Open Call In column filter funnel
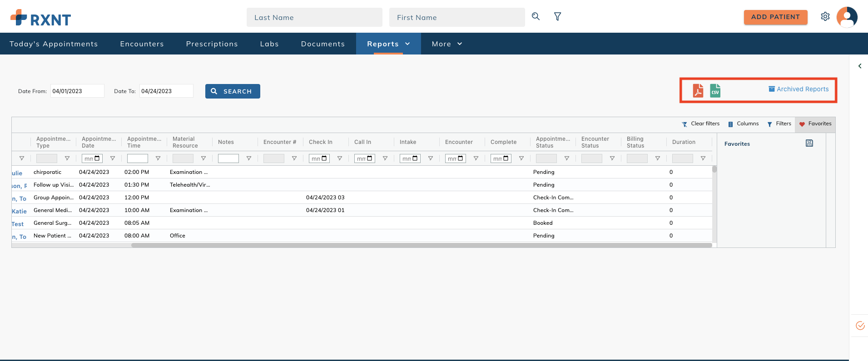Screen dimensions: 868x361 point(385,158)
